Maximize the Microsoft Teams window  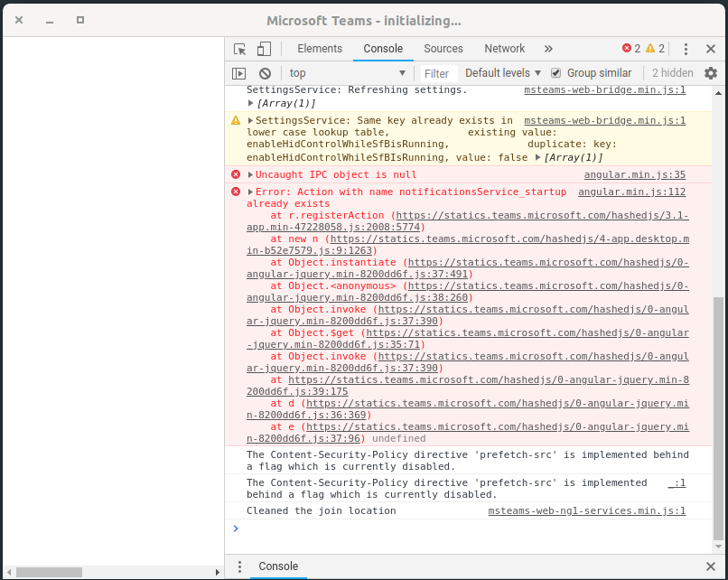coord(80,20)
